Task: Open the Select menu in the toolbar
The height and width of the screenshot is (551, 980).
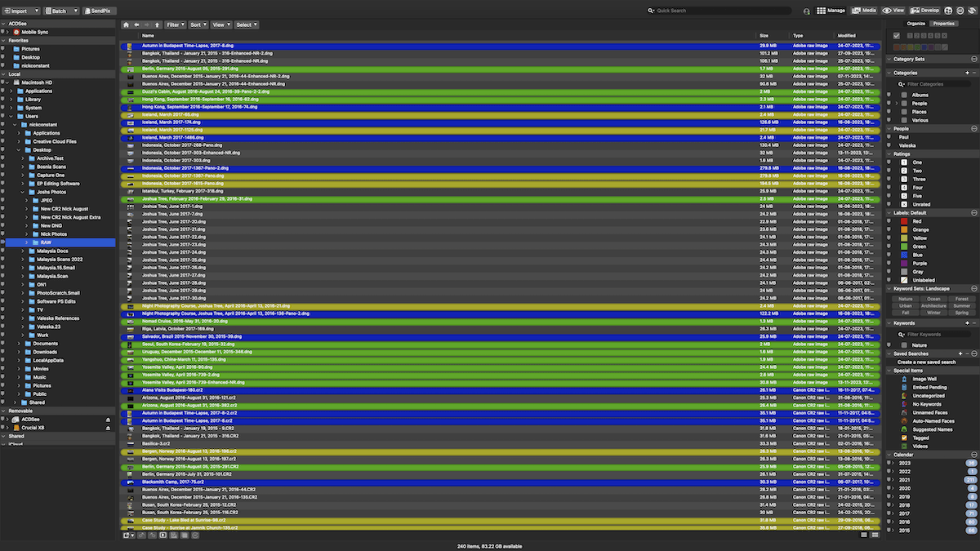Action: click(x=246, y=24)
